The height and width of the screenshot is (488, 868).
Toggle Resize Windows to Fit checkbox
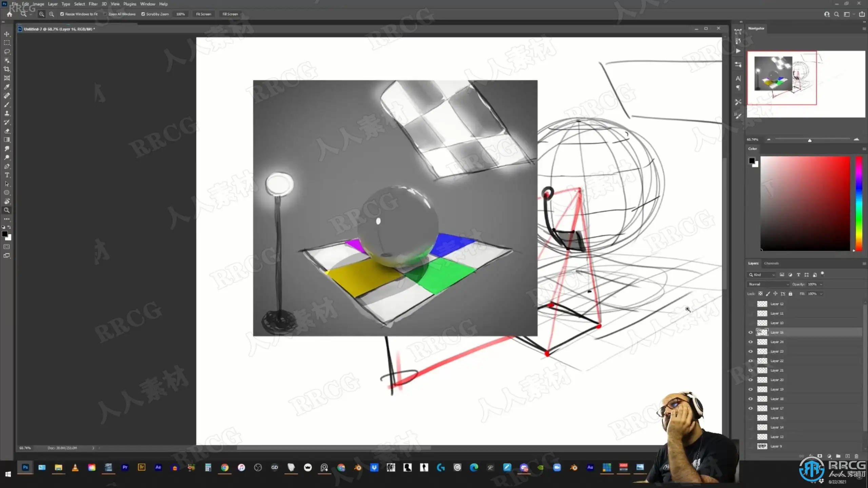(x=62, y=14)
